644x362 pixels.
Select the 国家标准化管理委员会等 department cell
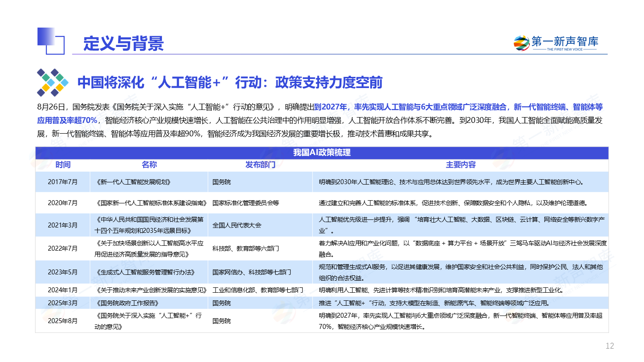click(246, 203)
